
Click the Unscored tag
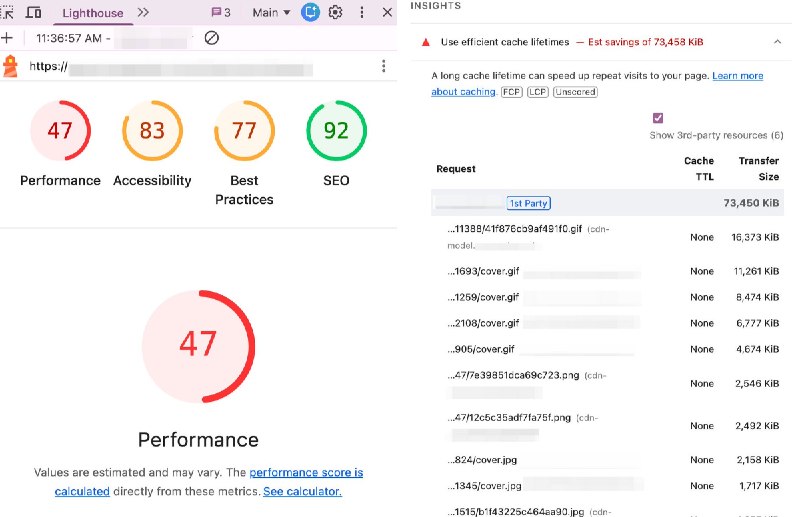tap(575, 92)
